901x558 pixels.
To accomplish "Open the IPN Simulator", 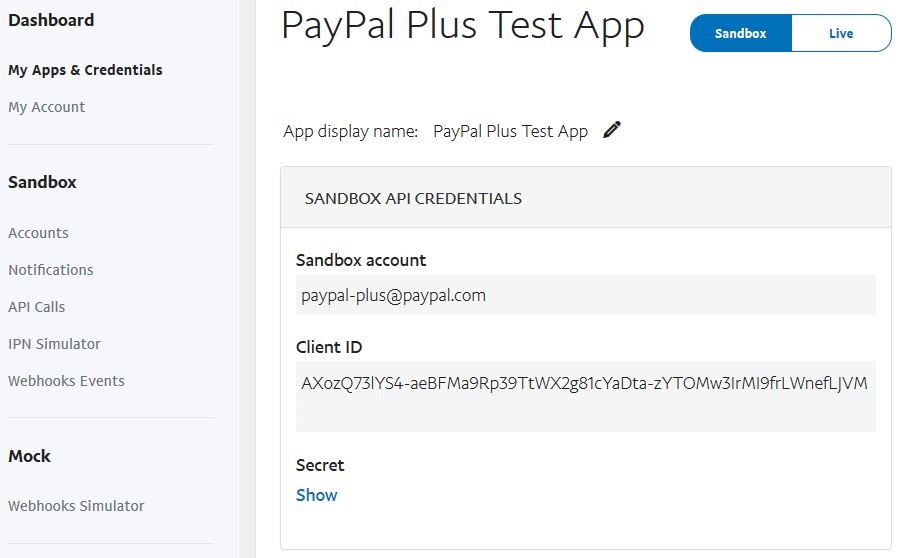I will [55, 344].
